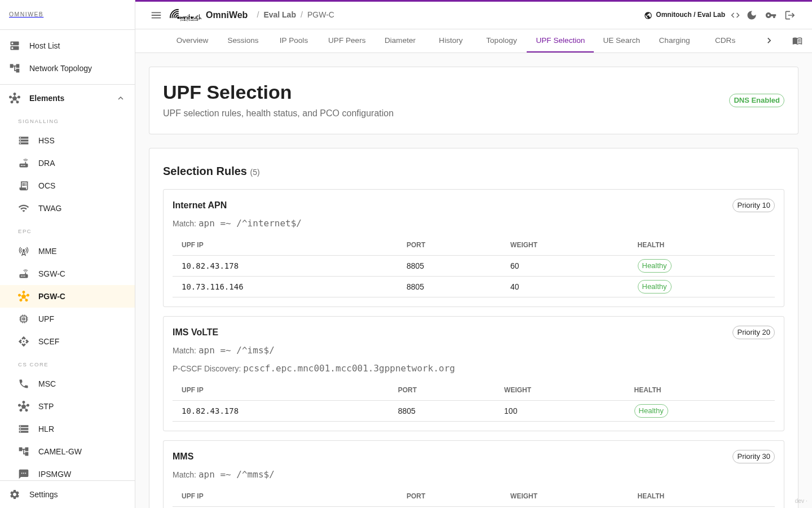This screenshot has width=812, height=508.
Task: Click the Network Topology icon
Action: (15, 68)
